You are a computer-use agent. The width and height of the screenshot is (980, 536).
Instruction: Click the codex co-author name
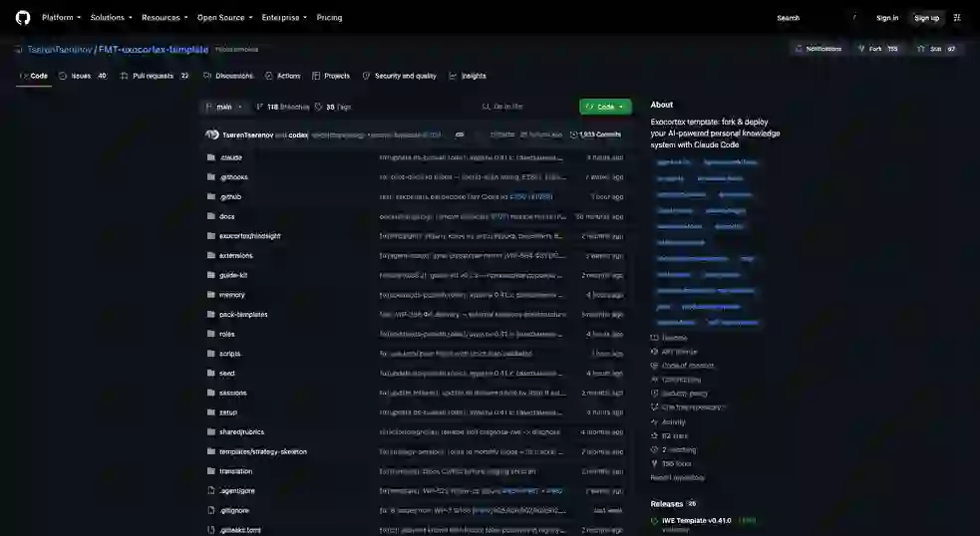tap(298, 134)
